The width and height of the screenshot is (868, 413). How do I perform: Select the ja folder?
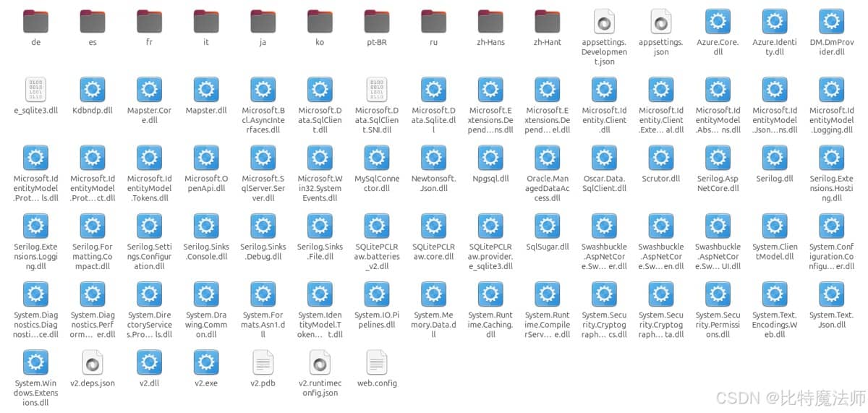coord(263,22)
